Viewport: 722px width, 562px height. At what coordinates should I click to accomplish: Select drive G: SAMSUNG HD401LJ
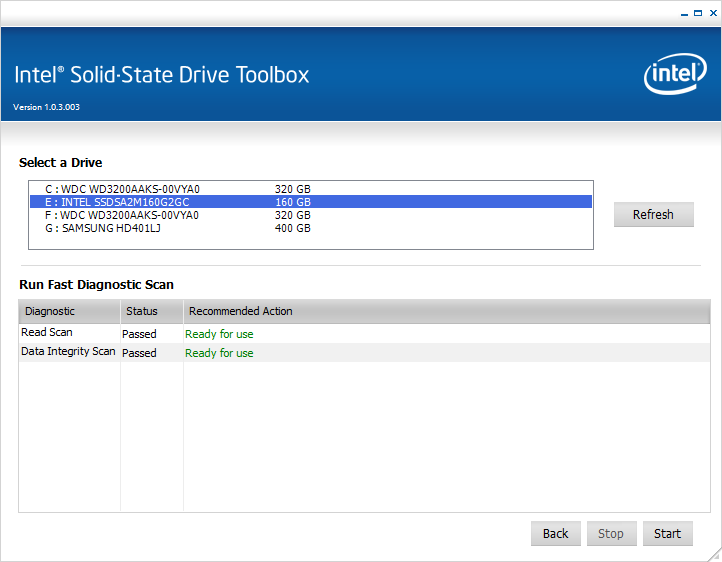coord(311,228)
